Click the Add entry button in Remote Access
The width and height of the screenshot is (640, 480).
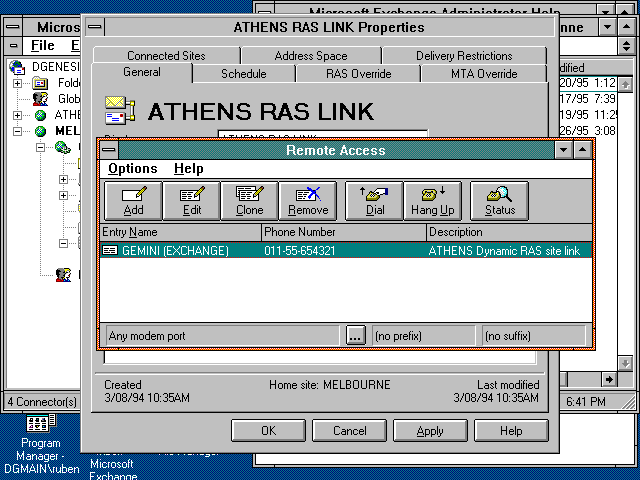[x=133, y=201]
